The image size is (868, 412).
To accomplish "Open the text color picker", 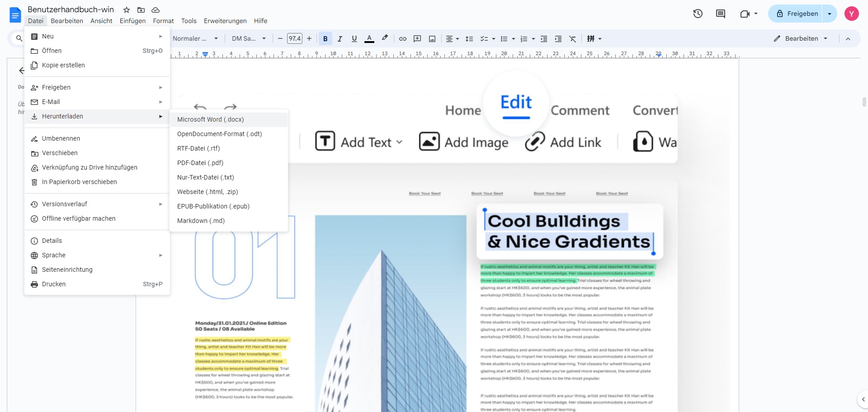I will (x=369, y=39).
